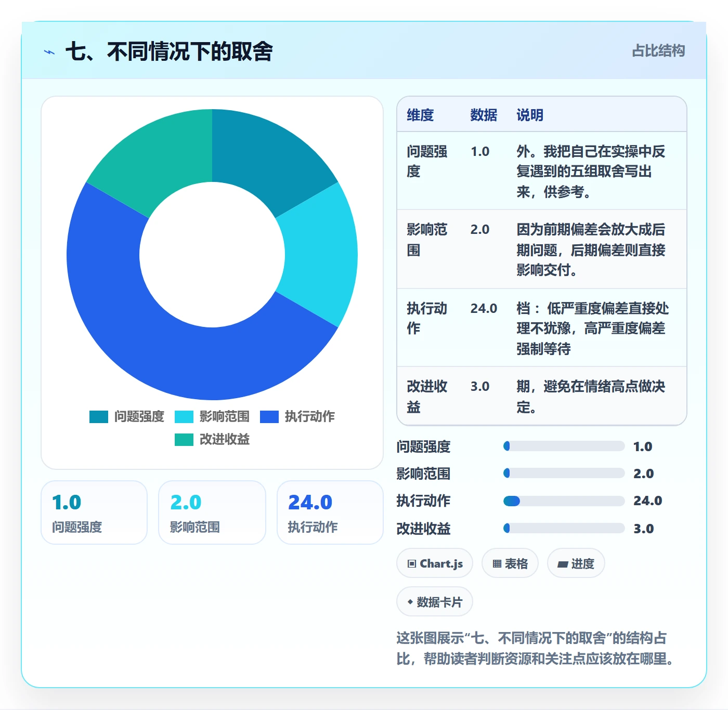Click the 问题强度 progress bar
Screen dimensions: 728x710
pos(564,446)
